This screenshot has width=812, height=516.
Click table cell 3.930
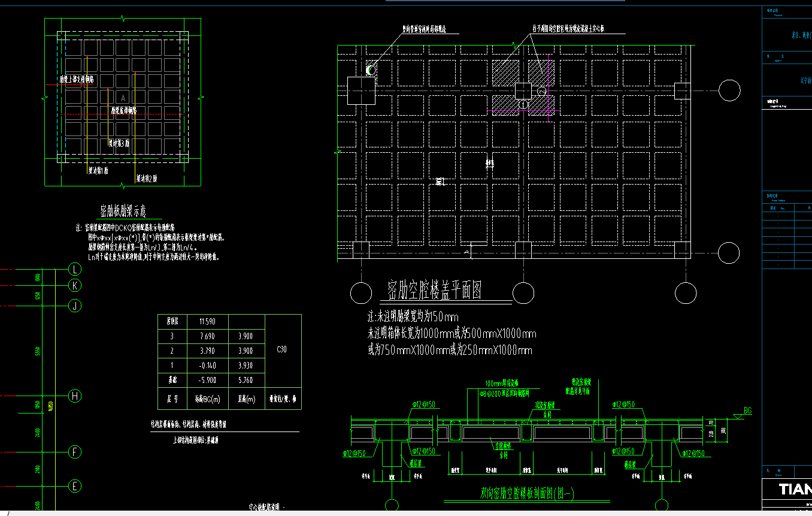[x=246, y=365]
